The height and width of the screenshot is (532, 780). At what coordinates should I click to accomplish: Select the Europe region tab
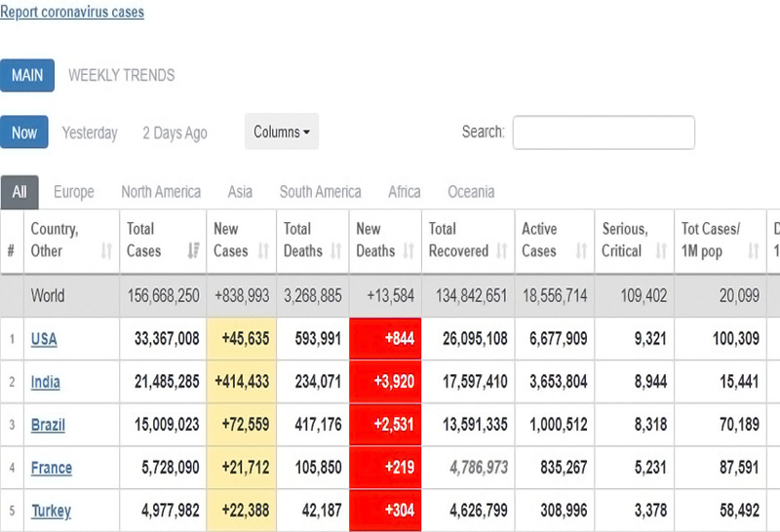74,192
